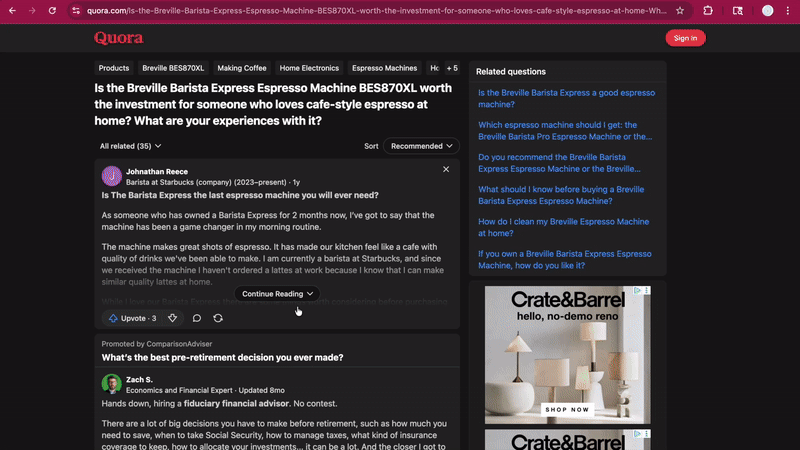Dismiss Johnathan Reece's answer with the X
Viewport: 800px width, 450px height.
tap(446, 169)
